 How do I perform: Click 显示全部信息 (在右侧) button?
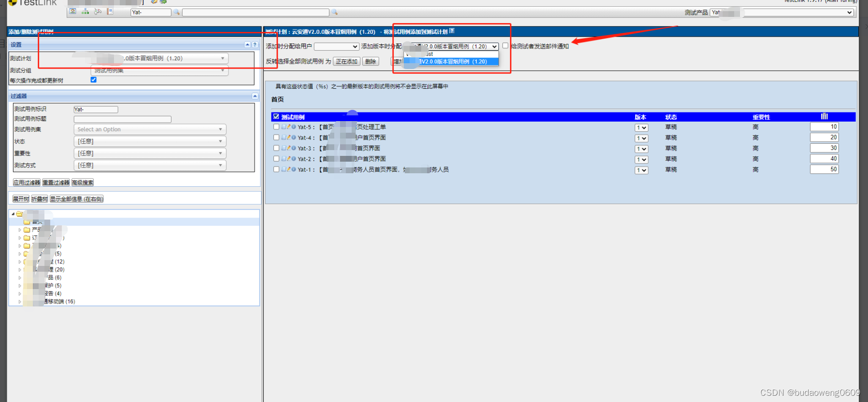[77, 199]
